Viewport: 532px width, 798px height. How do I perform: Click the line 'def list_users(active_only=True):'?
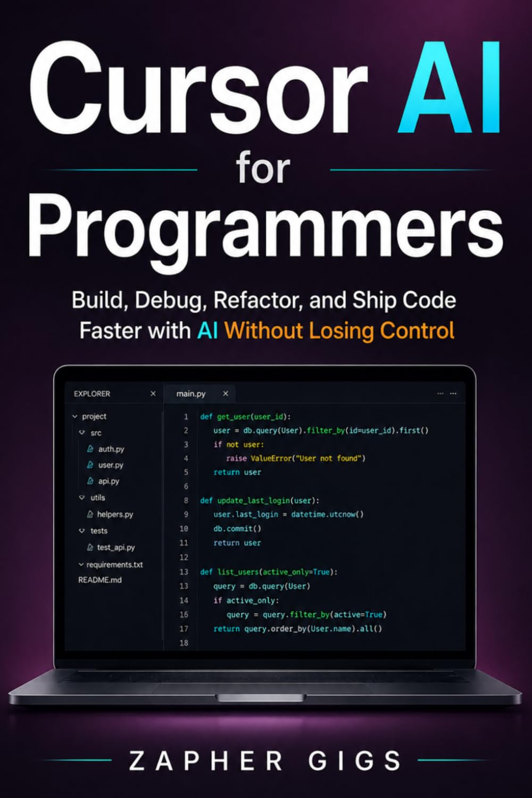coord(269,572)
